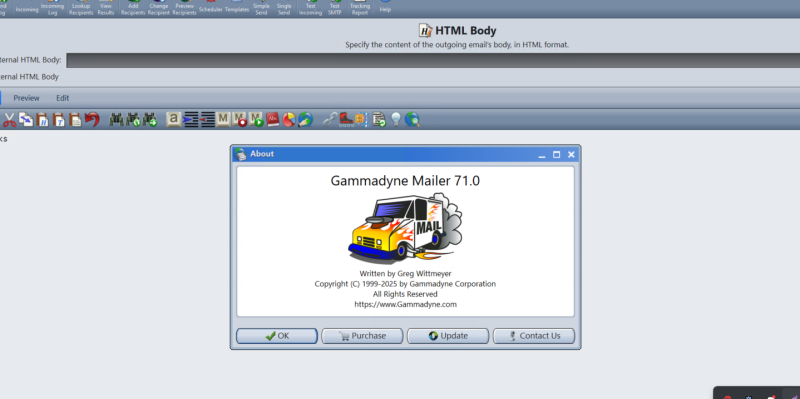Click View Results in toolbar

(x=106, y=7)
